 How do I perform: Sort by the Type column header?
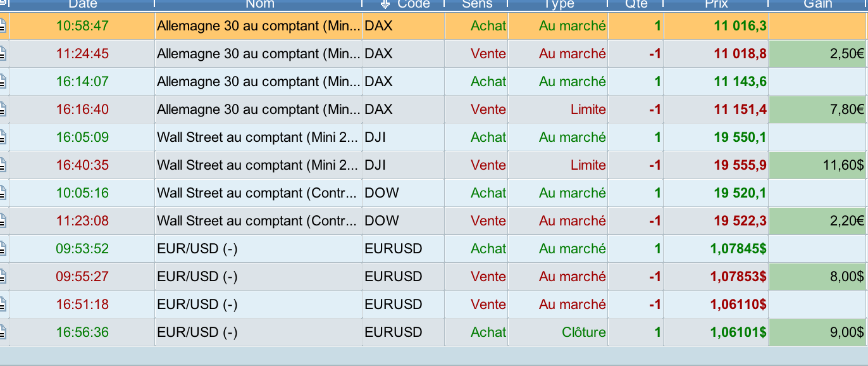557,4
